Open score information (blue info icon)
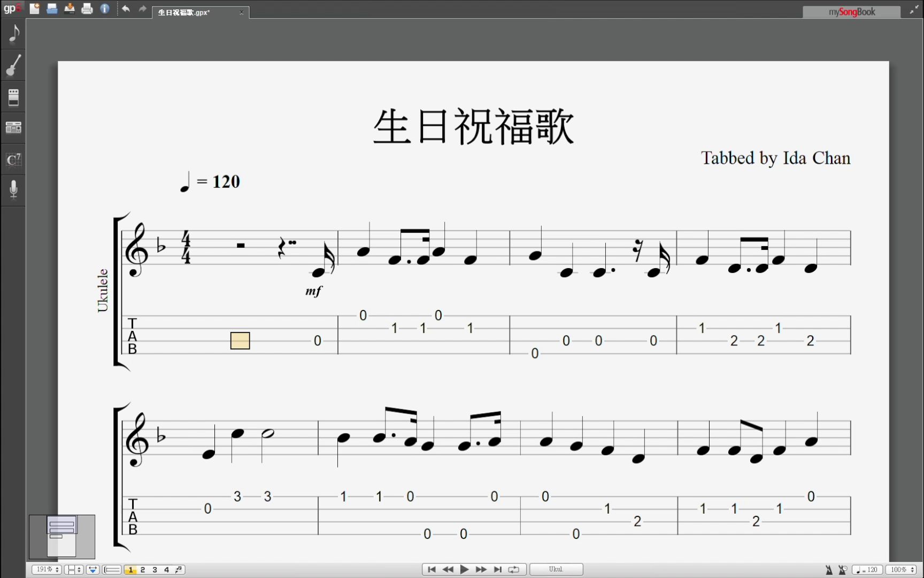924x578 pixels. [105, 9]
